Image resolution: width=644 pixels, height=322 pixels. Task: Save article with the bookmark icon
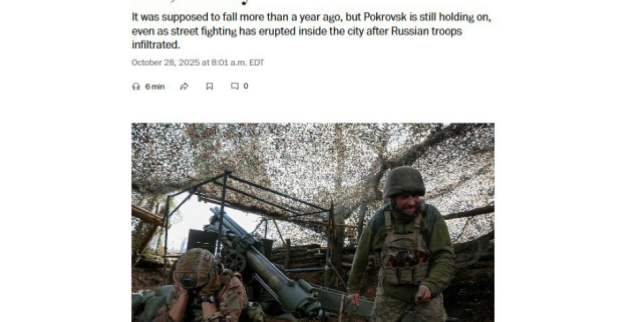click(209, 86)
